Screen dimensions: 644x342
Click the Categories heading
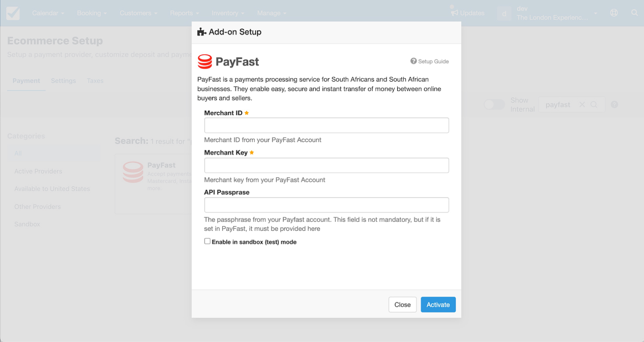pos(26,136)
